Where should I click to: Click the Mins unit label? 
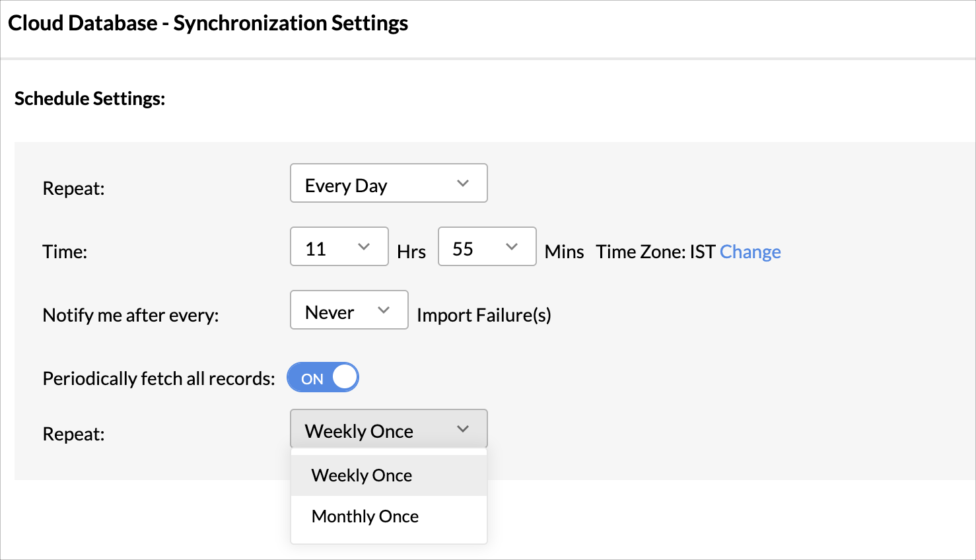point(564,252)
